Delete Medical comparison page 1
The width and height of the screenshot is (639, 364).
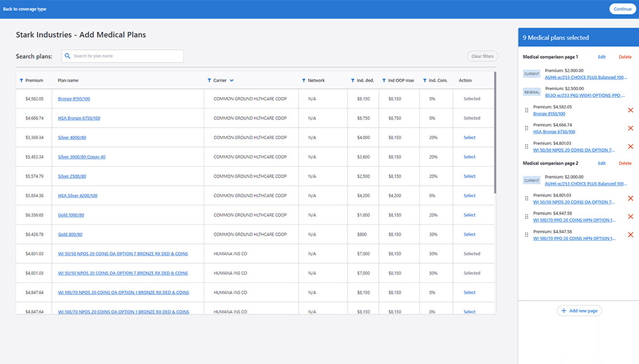[x=625, y=57]
